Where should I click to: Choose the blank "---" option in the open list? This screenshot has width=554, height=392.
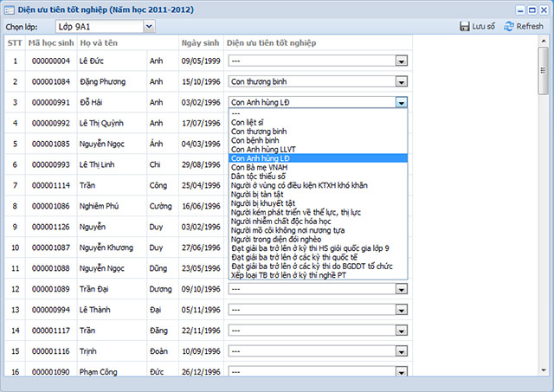236,113
